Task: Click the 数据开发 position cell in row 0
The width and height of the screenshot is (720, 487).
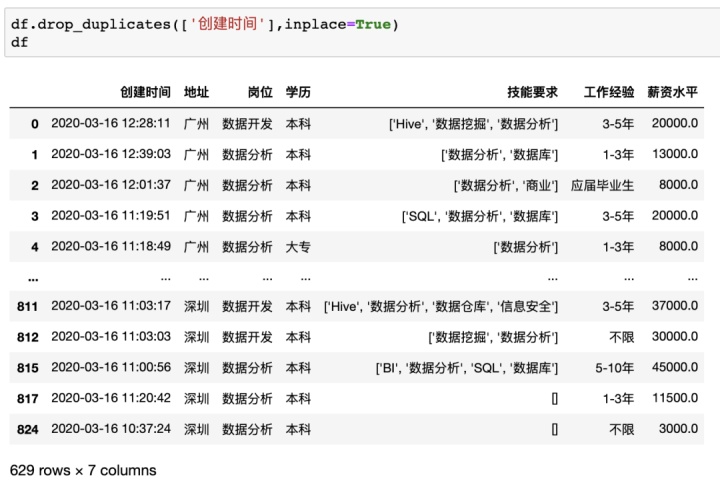Action: pos(247,124)
